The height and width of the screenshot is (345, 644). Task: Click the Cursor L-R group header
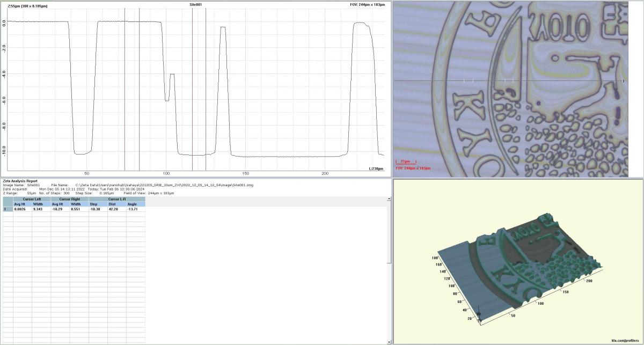(116, 199)
